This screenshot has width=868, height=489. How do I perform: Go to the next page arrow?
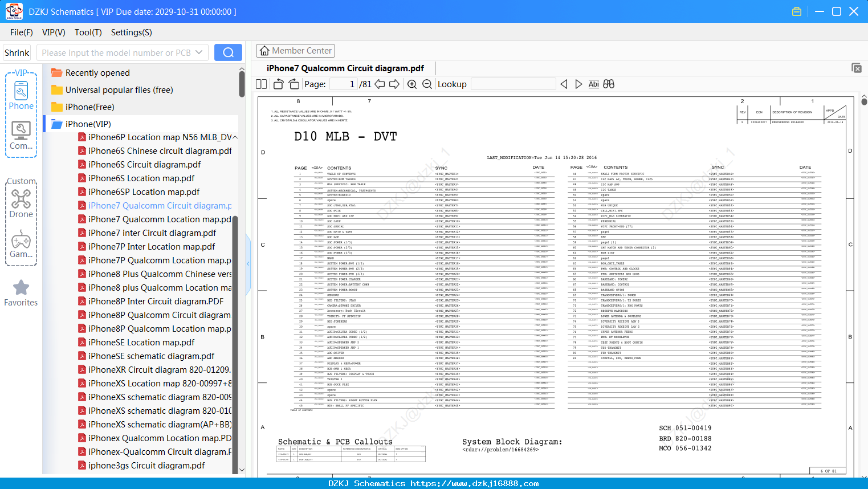[394, 84]
